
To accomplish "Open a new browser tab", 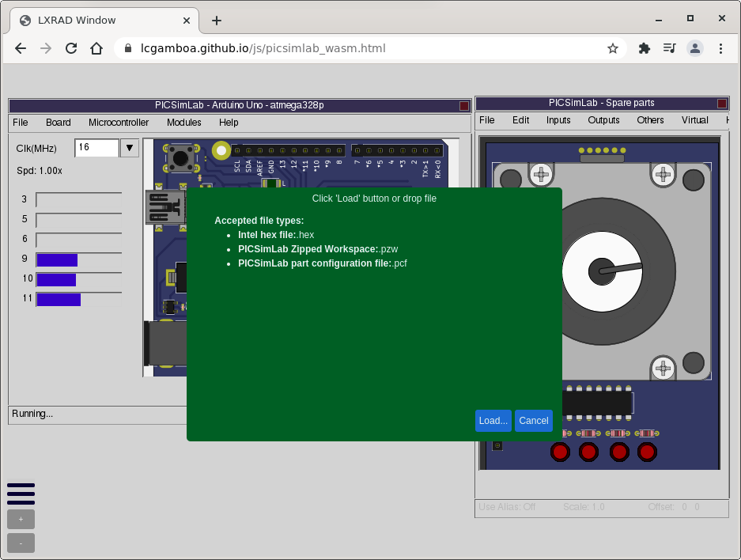I will pos(217,21).
